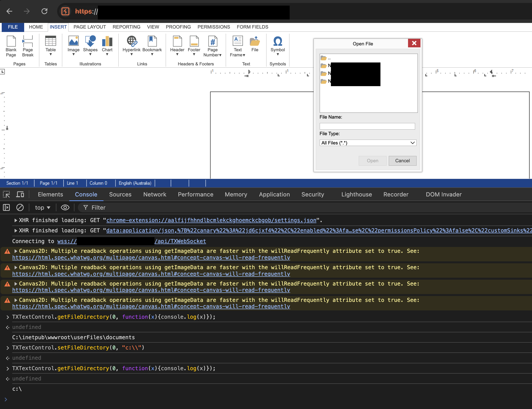Open the Network devtools tab
This screenshot has width=532, height=409.
click(154, 194)
